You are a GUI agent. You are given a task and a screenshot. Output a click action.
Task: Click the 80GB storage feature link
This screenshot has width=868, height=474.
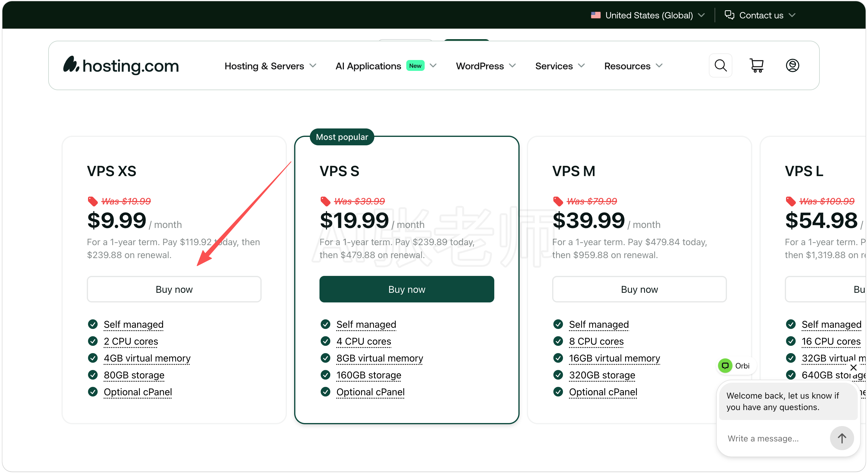134,375
